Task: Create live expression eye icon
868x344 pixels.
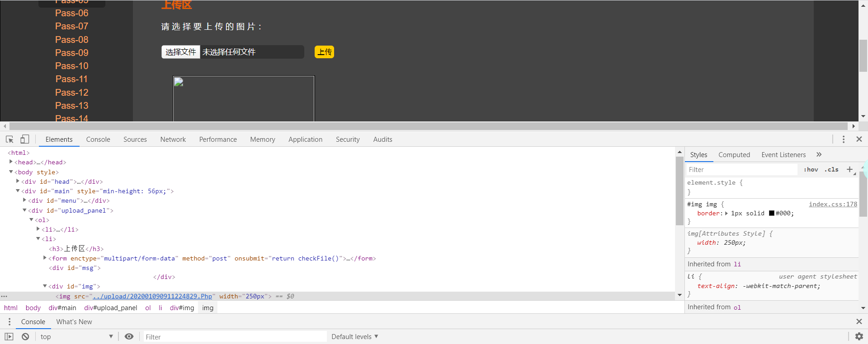Action: 129,337
